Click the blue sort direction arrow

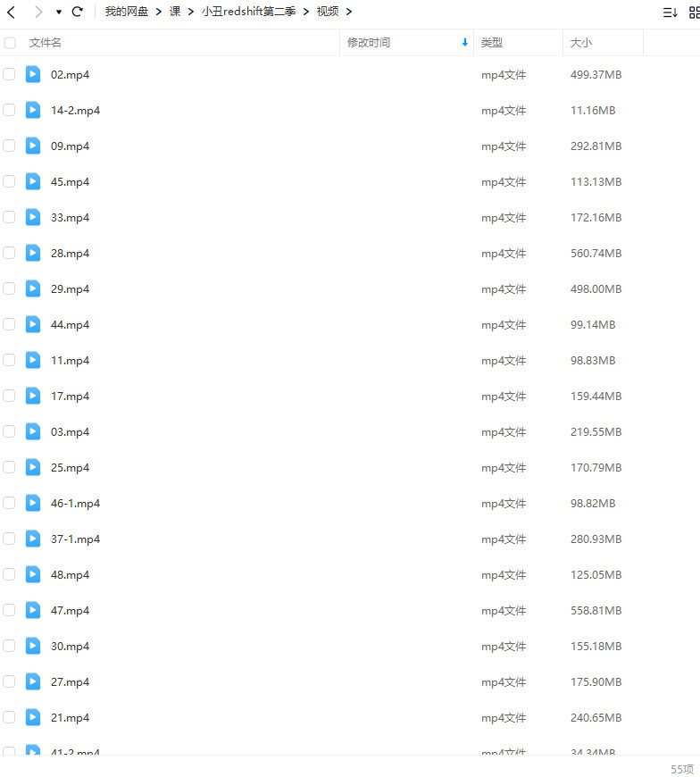pos(464,43)
